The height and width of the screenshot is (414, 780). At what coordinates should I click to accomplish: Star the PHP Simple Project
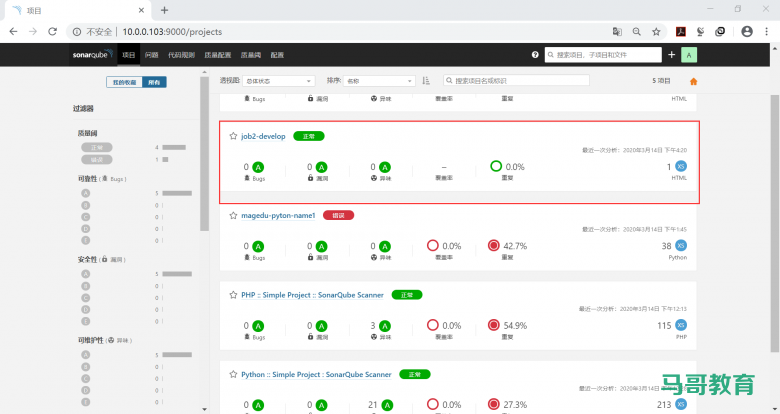(x=233, y=295)
